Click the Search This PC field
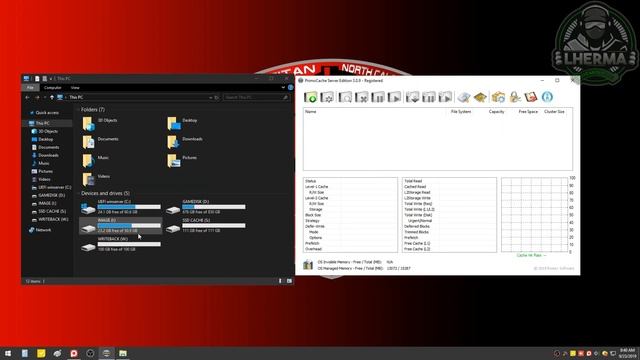Viewport: 640px width, 360px height. 256,98
